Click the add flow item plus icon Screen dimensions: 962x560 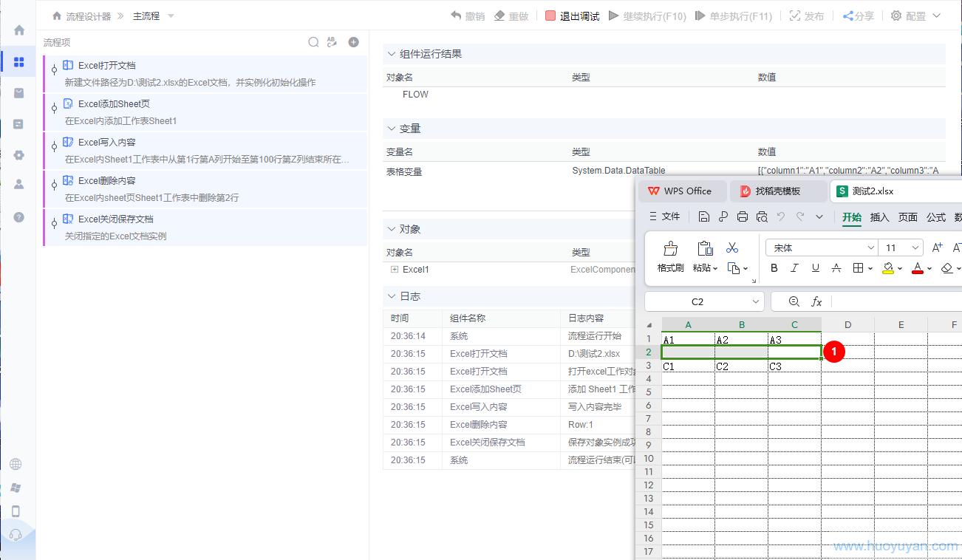point(354,43)
